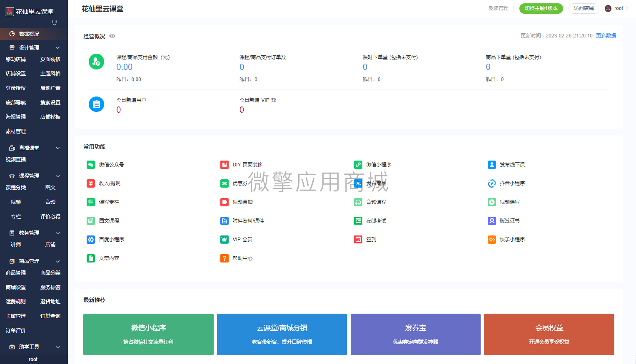The height and width of the screenshot is (364, 636).
Task: Open the 在线考试 shortcut icon
Action: [358, 221]
